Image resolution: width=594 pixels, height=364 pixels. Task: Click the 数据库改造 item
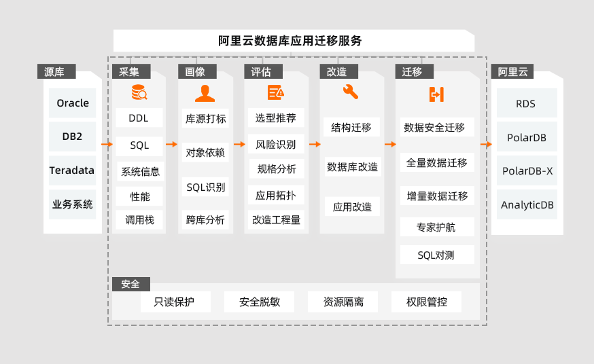352,167
